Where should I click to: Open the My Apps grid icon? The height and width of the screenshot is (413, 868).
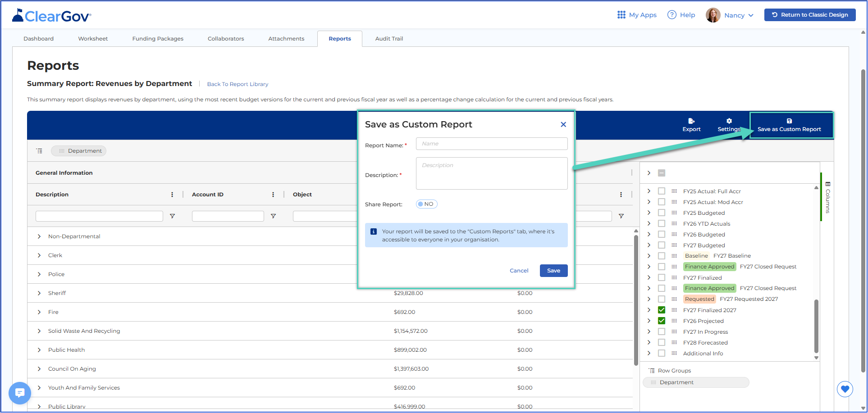[x=621, y=15]
